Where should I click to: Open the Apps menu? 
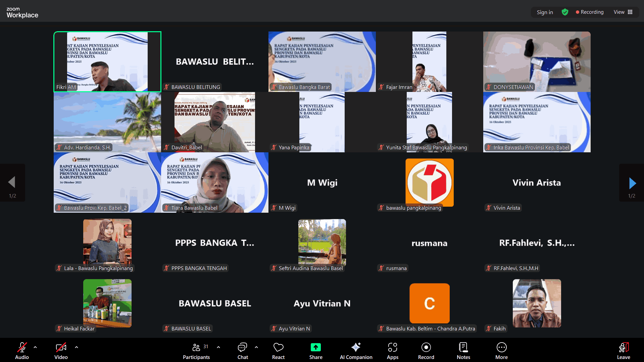coord(393,351)
